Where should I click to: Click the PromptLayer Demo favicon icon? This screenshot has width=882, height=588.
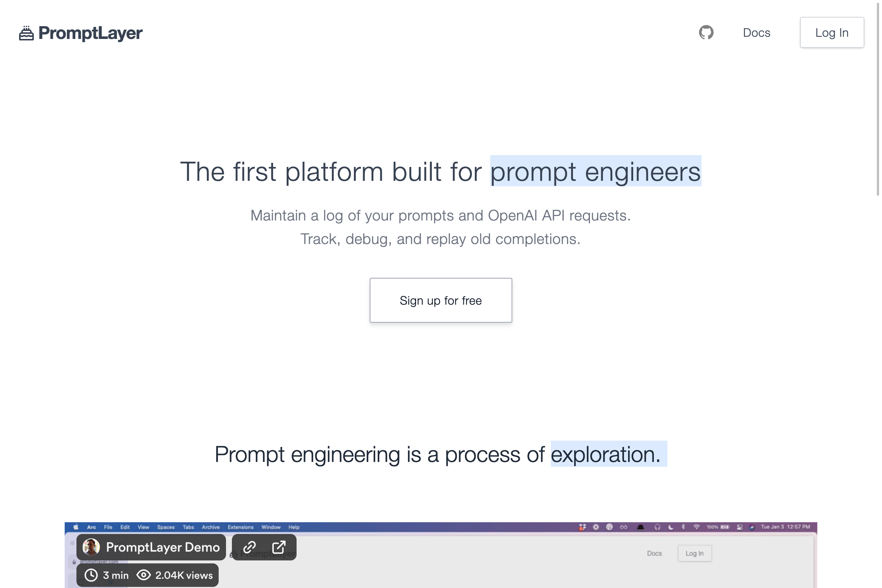[91, 547]
